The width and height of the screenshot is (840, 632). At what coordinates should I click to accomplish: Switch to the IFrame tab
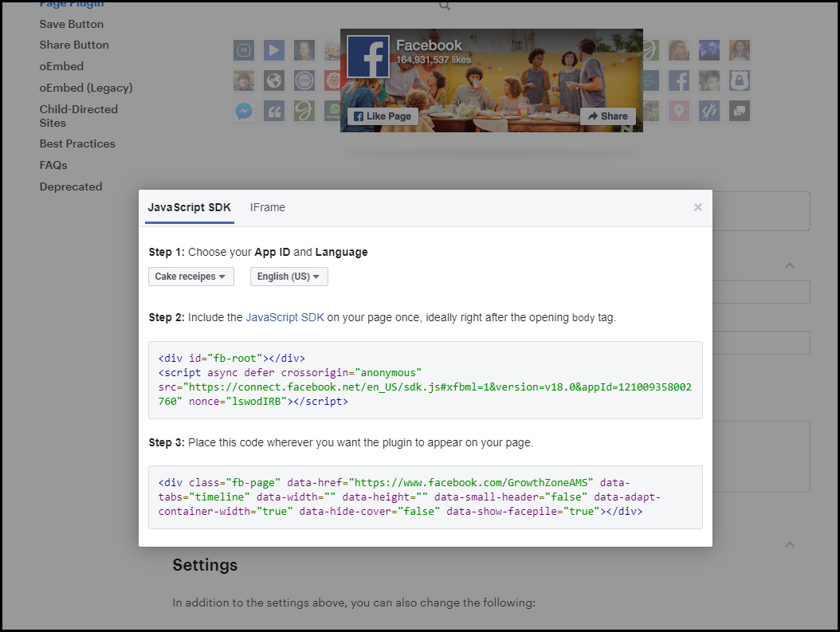point(267,208)
